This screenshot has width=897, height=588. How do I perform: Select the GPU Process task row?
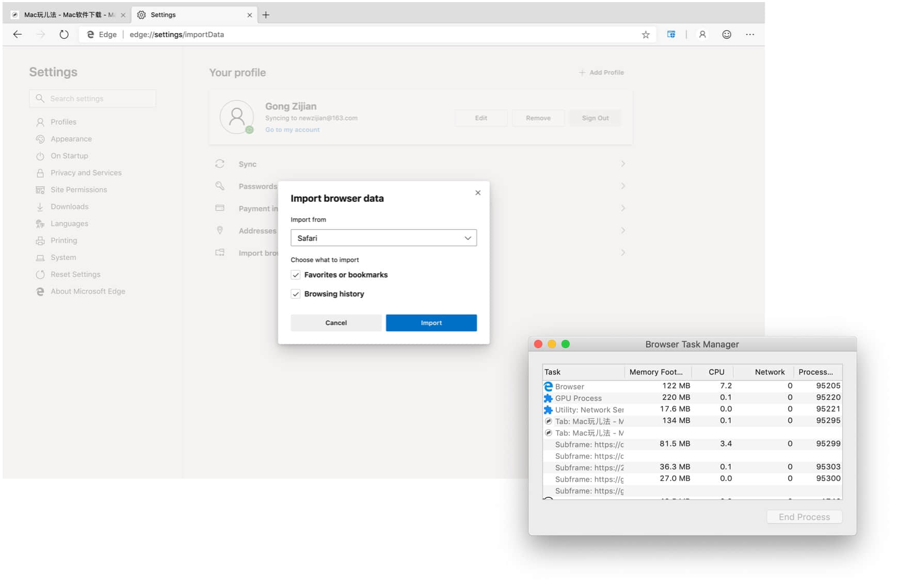(693, 398)
